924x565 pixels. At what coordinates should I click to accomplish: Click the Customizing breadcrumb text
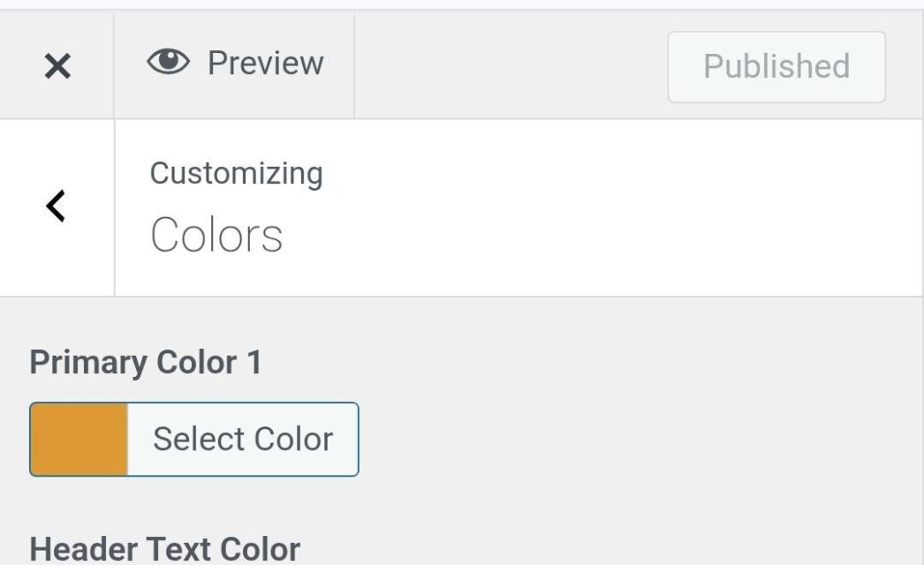[x=236, y=173]
